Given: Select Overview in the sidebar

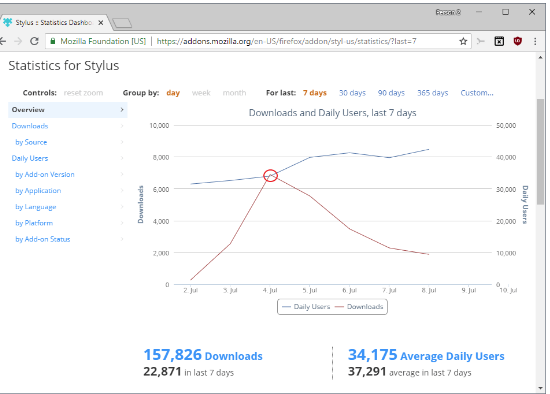Looking at the screenshot, I should pyautogui.click(x=67, y=110).
